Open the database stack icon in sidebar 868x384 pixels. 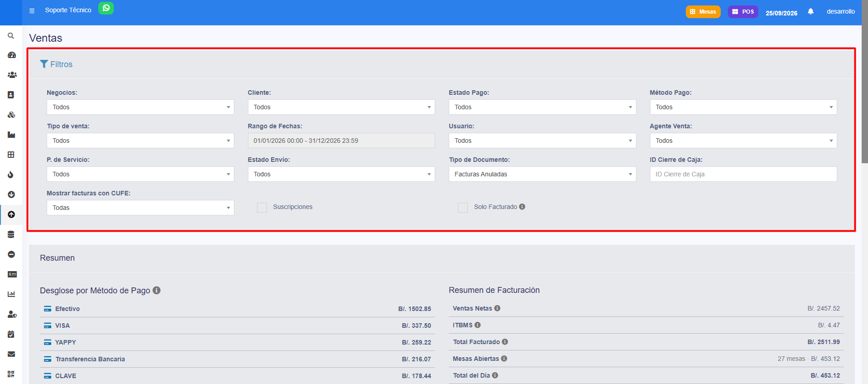pyautogui.click(x=11, y=234)
